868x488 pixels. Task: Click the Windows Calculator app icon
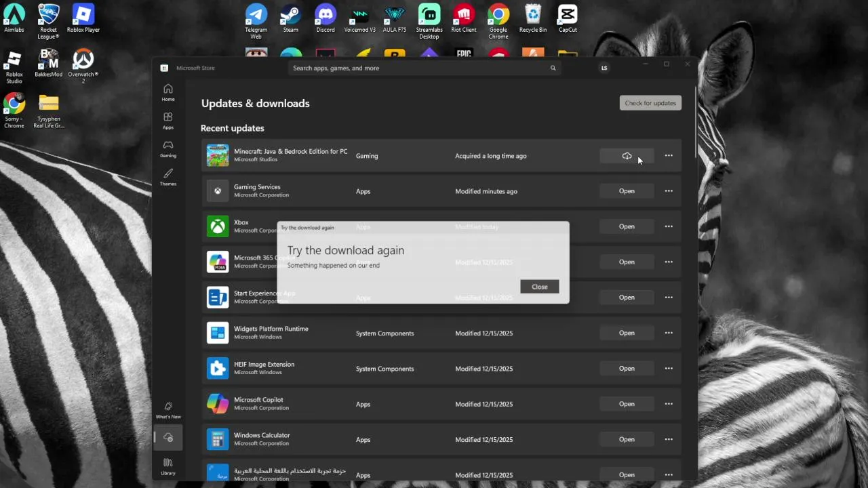click(218, 439)
